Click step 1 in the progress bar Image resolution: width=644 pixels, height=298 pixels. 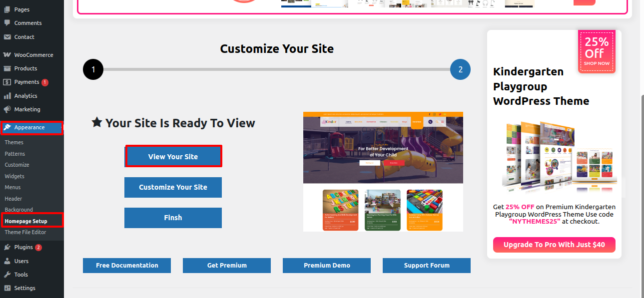(x=93, y=69)
